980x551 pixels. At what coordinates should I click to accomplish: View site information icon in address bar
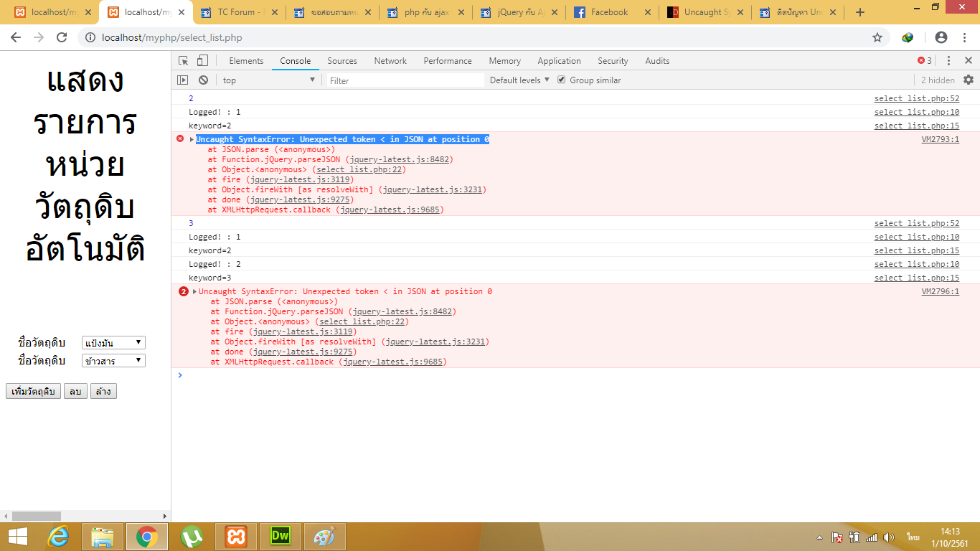(90, 37)
